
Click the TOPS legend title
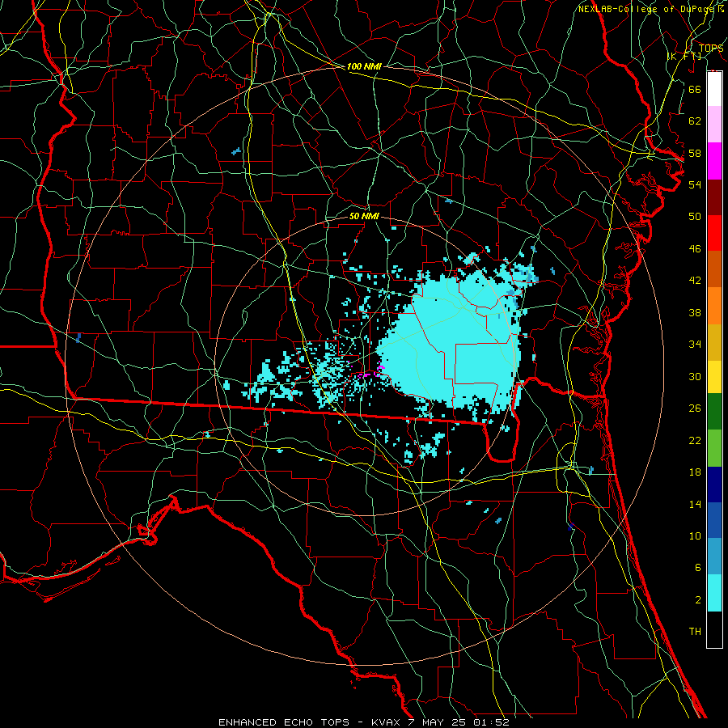(711, 48)
